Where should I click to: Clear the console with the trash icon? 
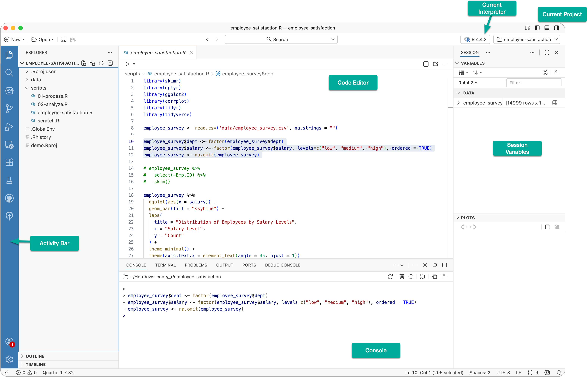point(402,277)
